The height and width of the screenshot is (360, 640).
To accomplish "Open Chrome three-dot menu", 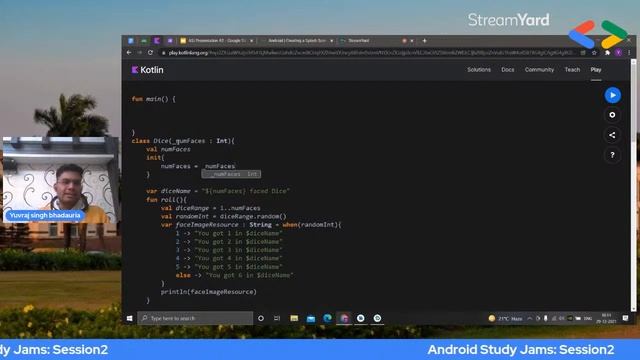I will coord(629,53).
